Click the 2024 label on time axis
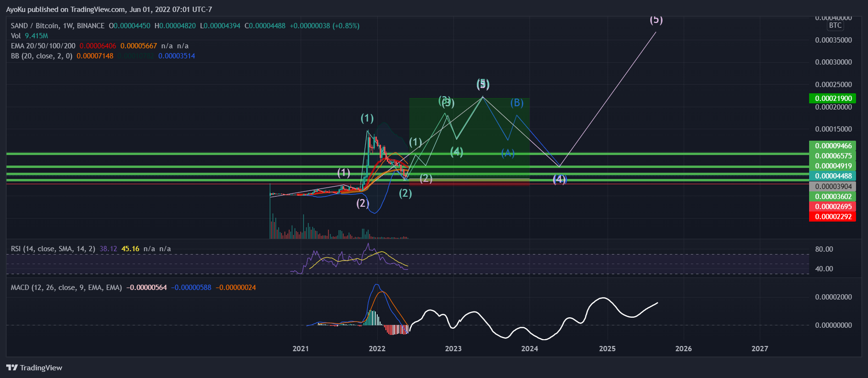 click(x=530, y=349)
